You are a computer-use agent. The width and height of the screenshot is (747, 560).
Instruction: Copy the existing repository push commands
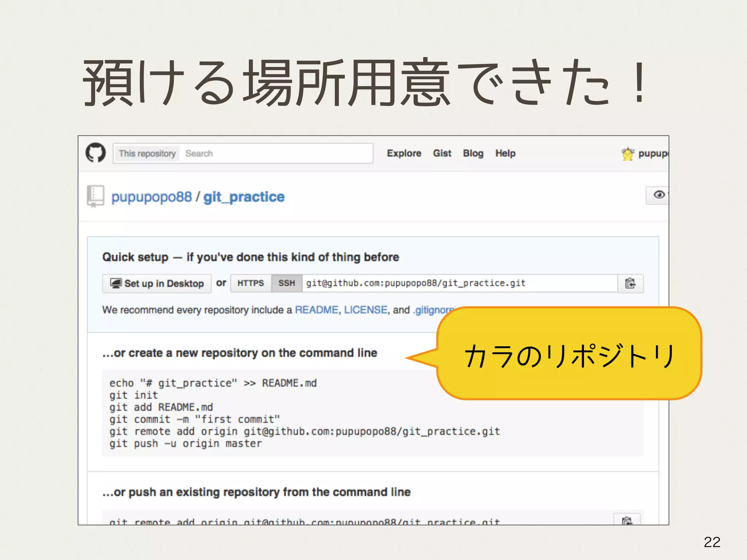pyautogui.click(x=627, y=520)
